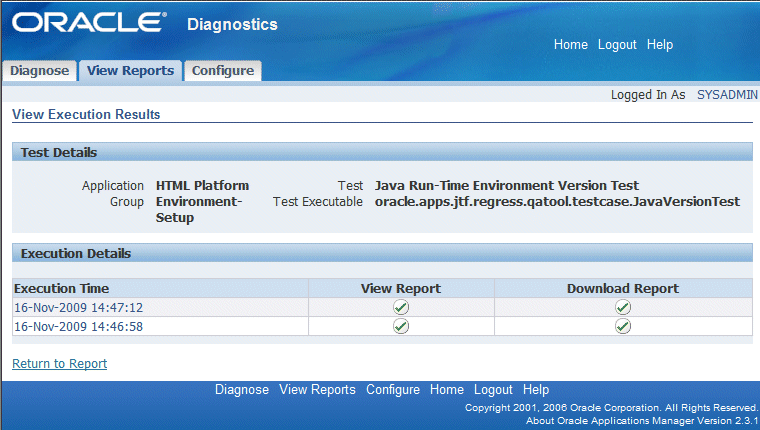
Task: Click the Test Details section header
Action: click(x=382, y=152)
